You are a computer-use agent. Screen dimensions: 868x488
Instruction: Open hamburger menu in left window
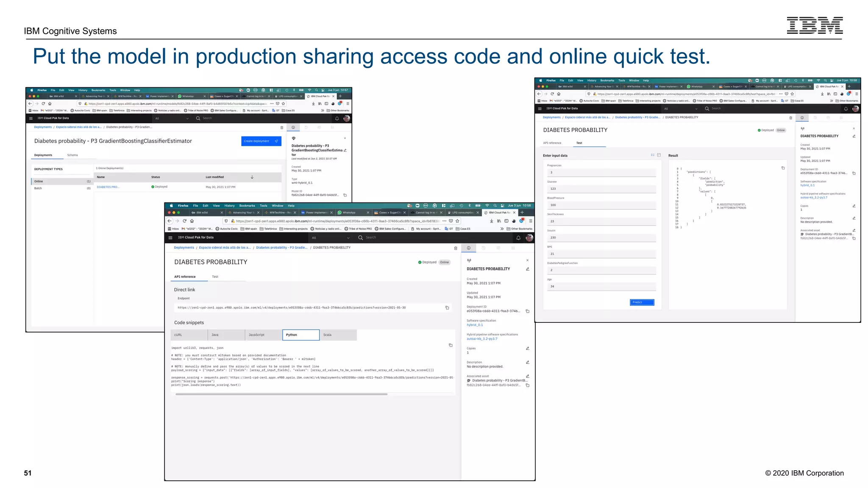pyautogui.click(x=31, y=118)
